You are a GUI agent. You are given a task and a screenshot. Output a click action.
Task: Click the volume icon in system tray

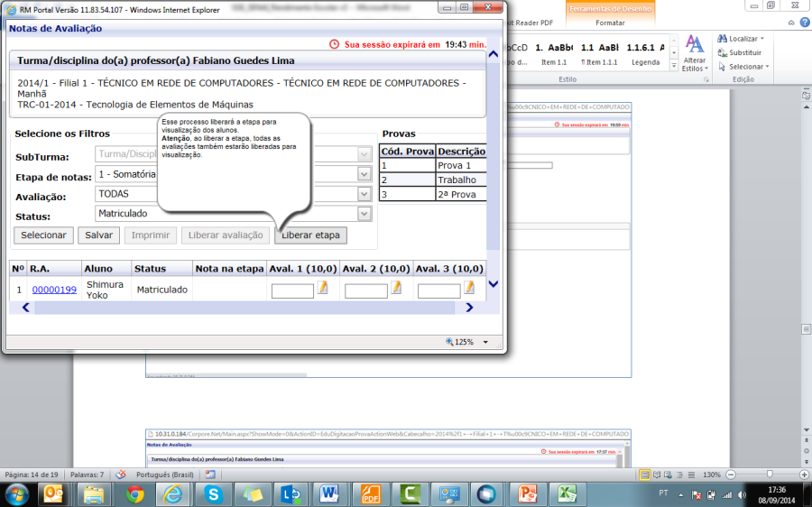click(742, 494)
